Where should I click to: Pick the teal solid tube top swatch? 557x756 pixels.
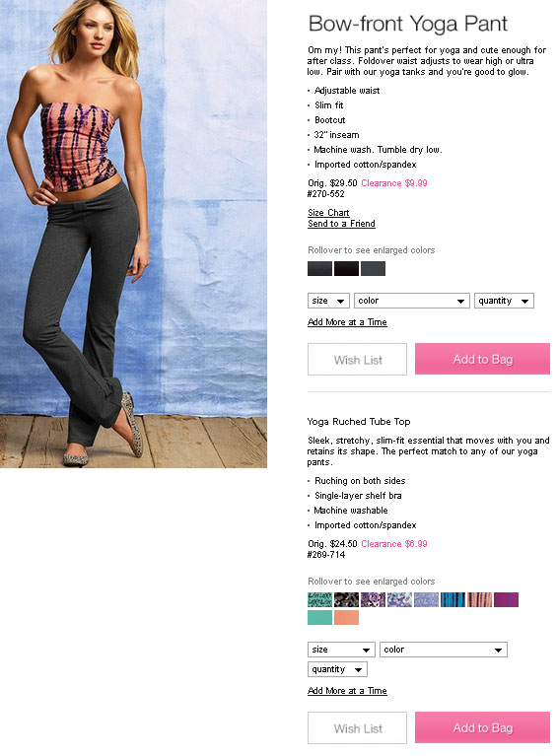[319, 618]
